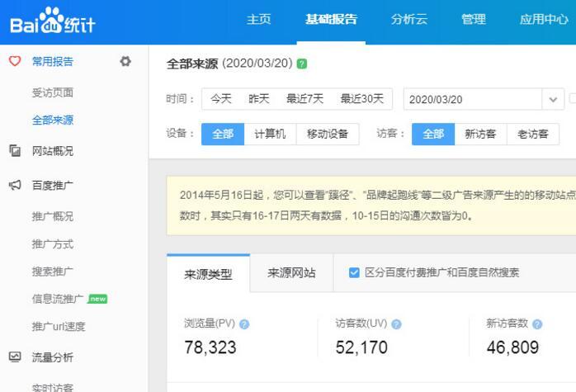Open settings gear next to 常用报告
576x392 pixels.
pyautogui.click(x=125, y=61)
